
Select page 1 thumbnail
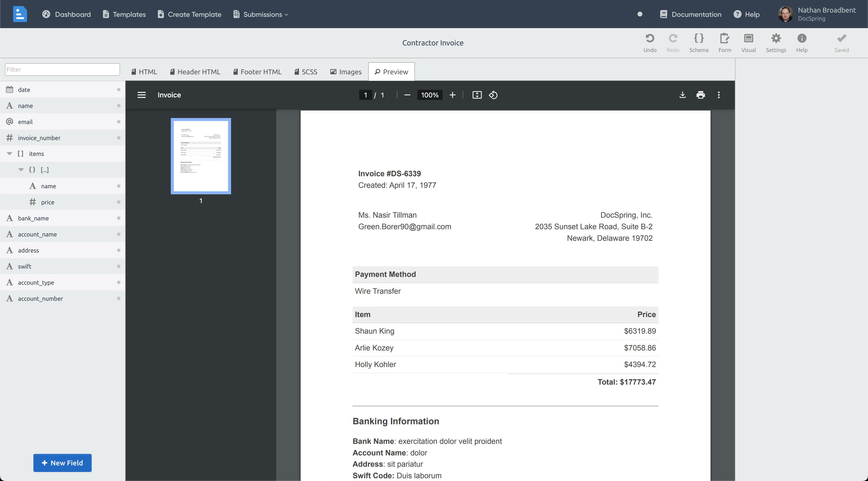click(x=201, y=156)
